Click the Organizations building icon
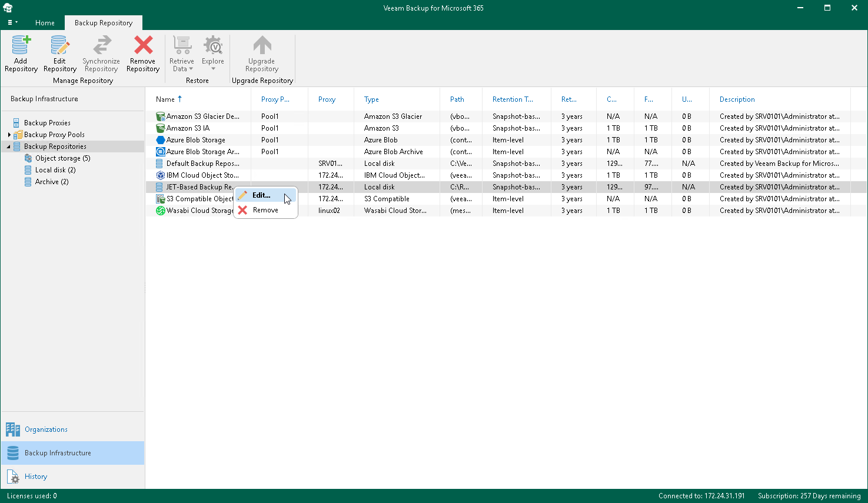Image resolution: width=868 pixels, height=503 pixels. [x=13, y=429]
